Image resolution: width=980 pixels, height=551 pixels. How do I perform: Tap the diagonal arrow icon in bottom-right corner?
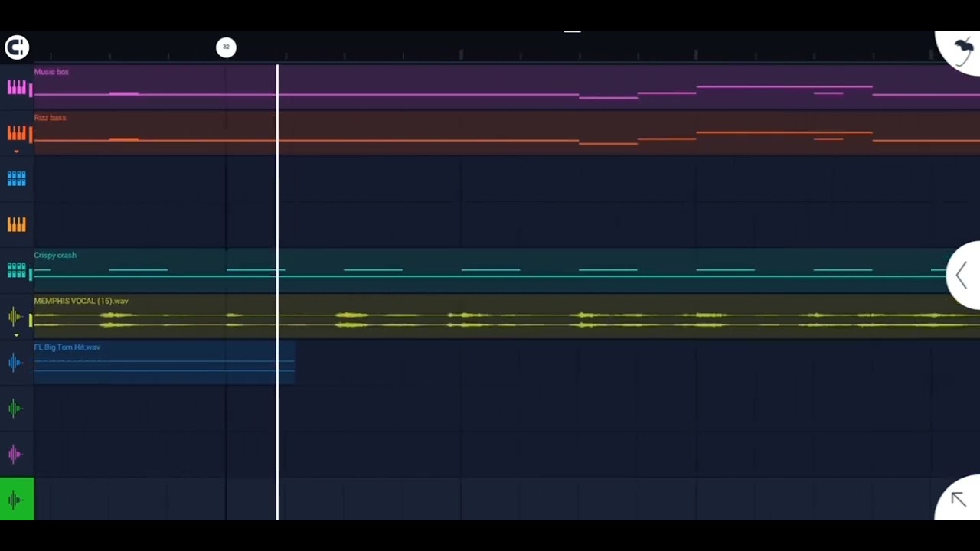coord(959,499)
